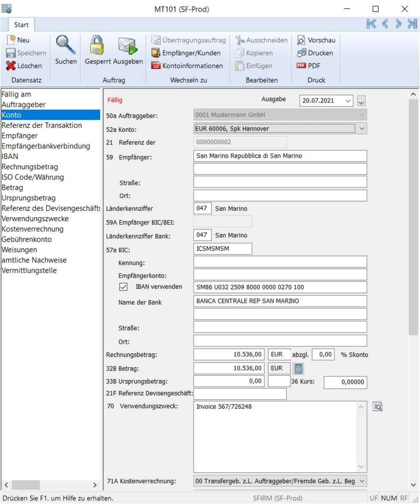Screen dimensions: 420x504
Task: Toggle UF in the status bar
Action: coord(374,498)
